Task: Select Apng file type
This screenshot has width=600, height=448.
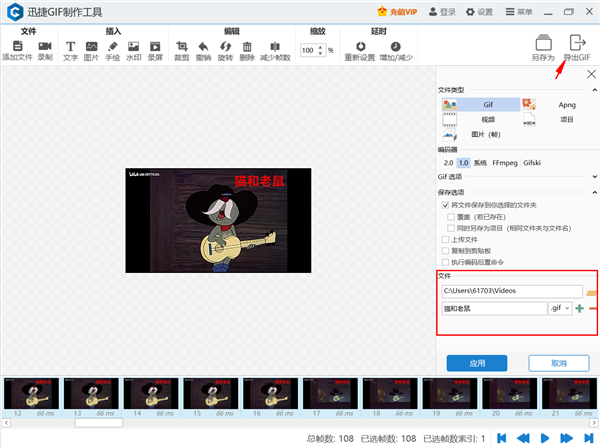Action: click(559, 104)
